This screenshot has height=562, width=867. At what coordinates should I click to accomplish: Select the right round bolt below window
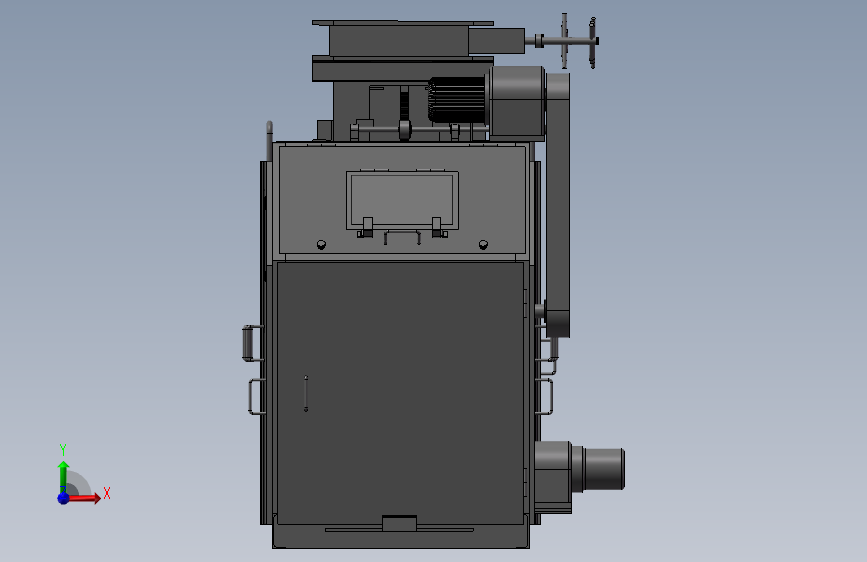483,244
